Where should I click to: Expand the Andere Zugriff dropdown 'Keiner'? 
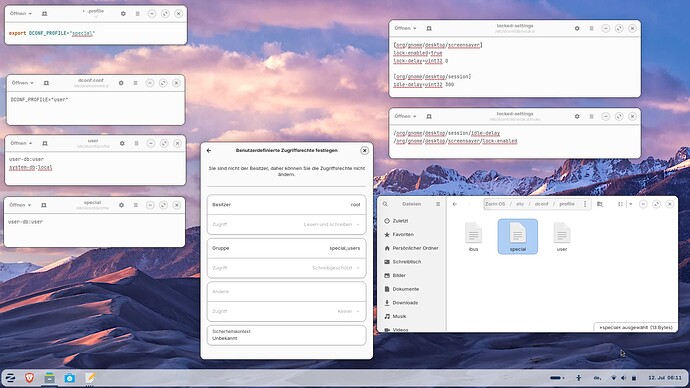(286, 311)
